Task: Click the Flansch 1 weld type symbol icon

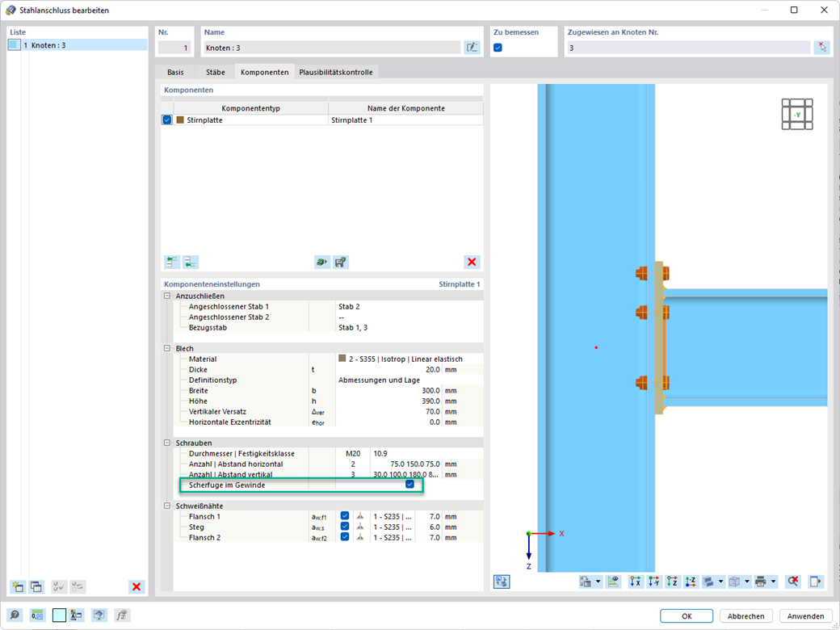Action: coord(360,516)
